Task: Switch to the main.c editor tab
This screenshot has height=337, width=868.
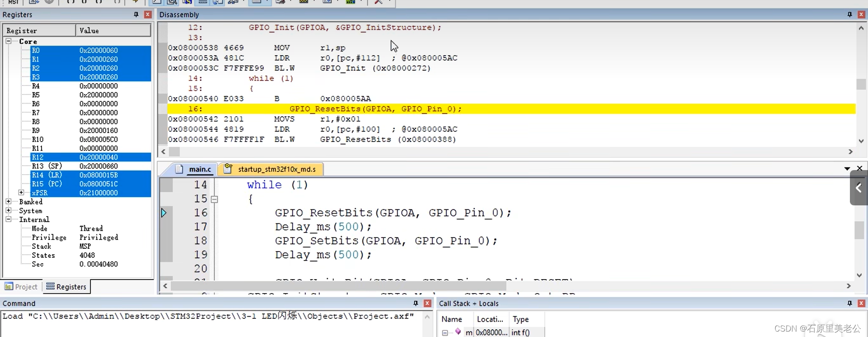Action: [x=194, y=169]
